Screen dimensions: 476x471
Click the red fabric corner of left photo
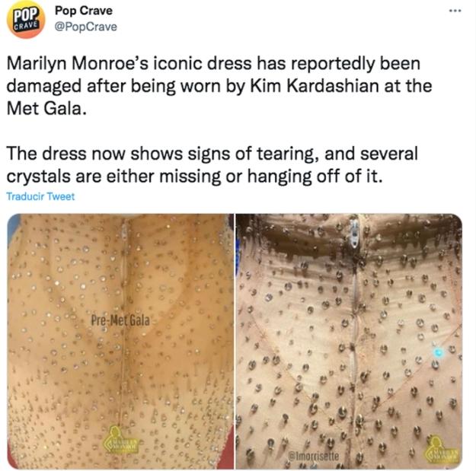226,449
